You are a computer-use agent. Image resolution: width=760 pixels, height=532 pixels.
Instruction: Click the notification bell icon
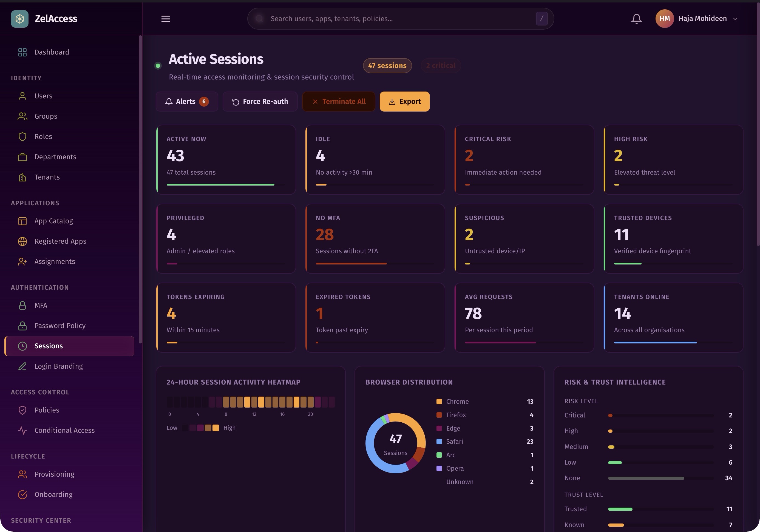(x=636, y=19)
